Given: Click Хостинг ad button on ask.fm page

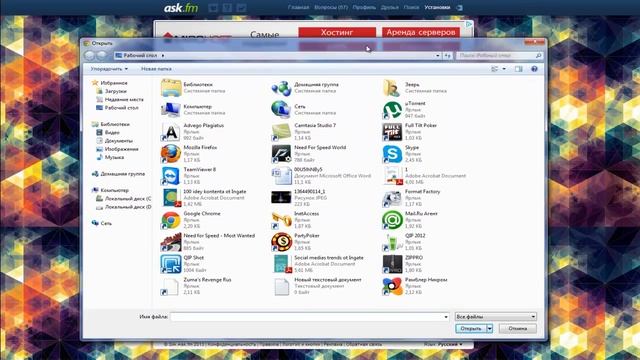Looking at the screenshot, I should [337, 32].
